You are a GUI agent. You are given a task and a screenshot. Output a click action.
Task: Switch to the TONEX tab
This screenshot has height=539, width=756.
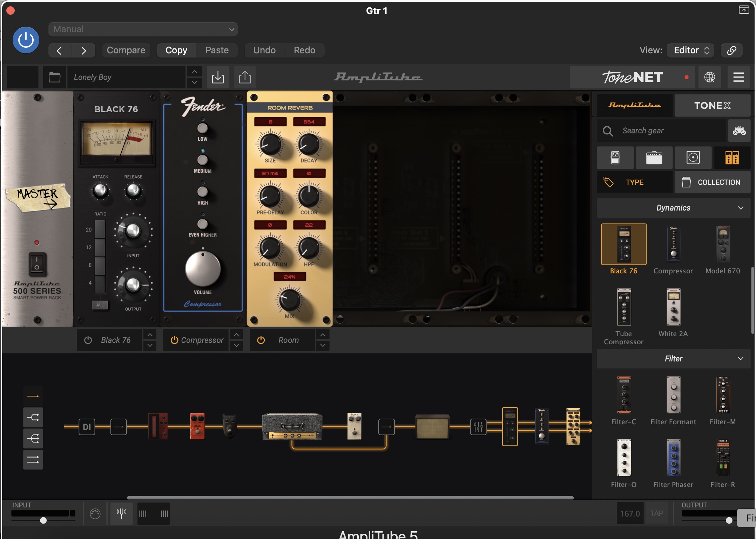(712, 105)
